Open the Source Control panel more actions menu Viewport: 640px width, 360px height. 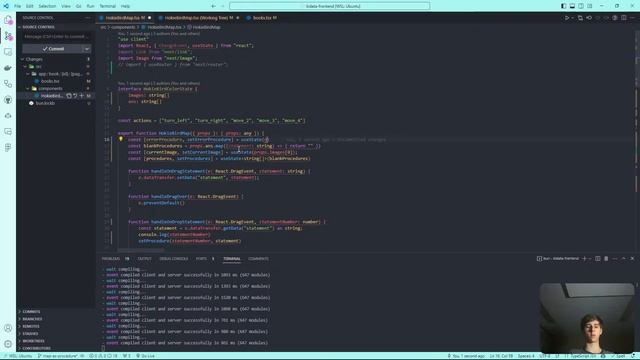88,18
